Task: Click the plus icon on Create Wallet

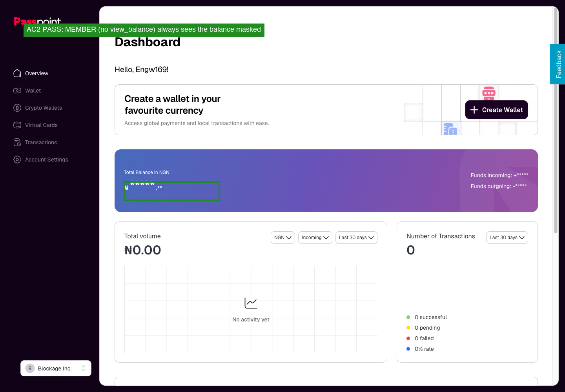Action: click(x=474, y=110)
